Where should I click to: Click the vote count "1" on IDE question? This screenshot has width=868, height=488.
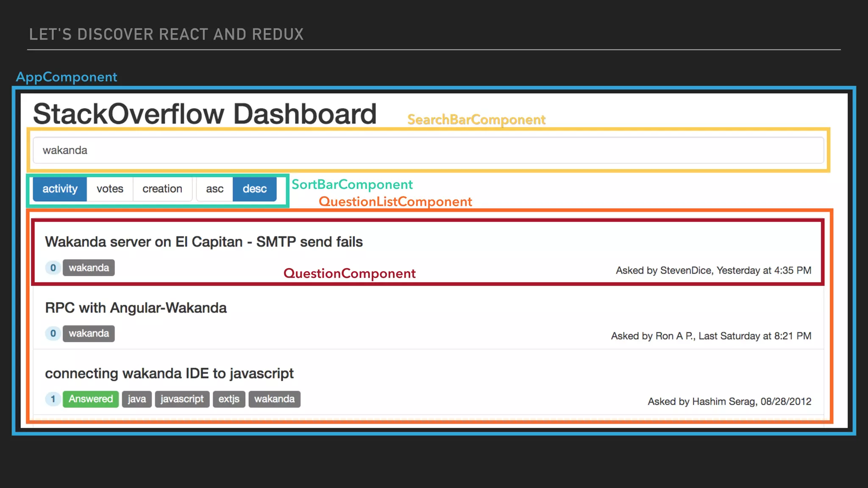(x=53, y=399)
